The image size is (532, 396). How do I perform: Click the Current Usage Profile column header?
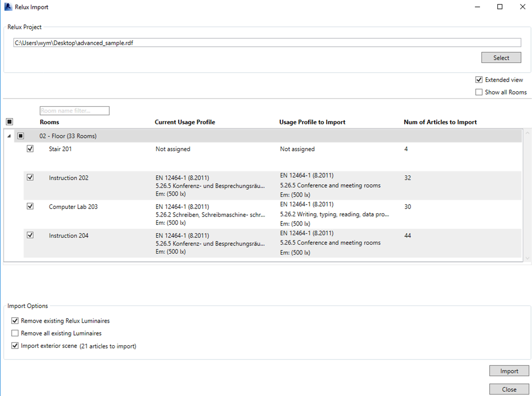coord(185,122)
